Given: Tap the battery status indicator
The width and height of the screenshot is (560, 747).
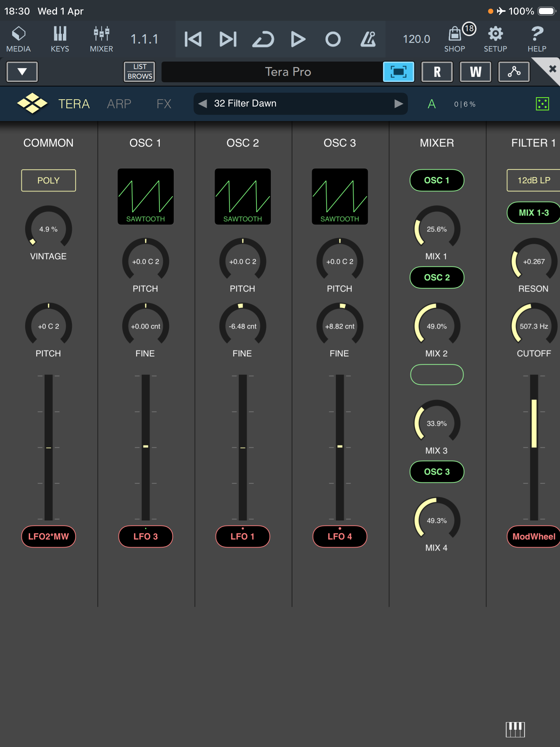Looking at the screenshot, I should 547,11.
